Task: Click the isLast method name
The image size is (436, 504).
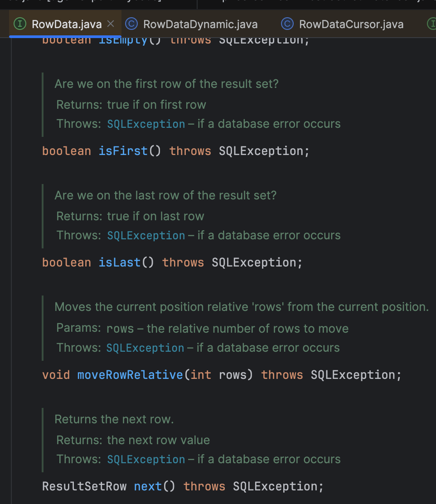Action: pos(120,262)
